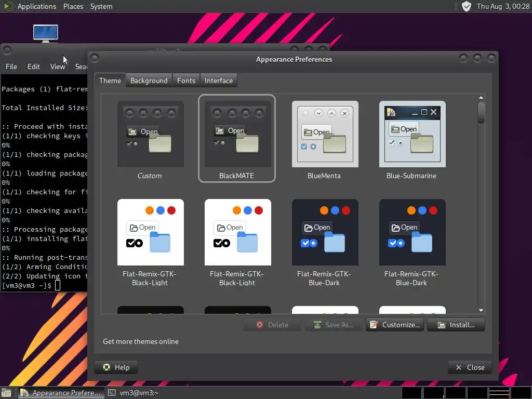Click the Delete theme button
The height and width of the screenshot is (399, 532).
point(272,325)
